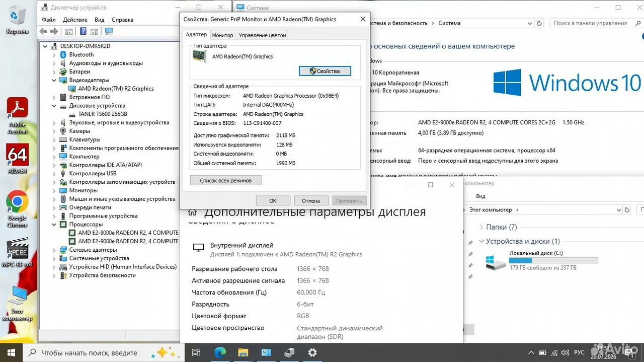644x362 pixels.
Task: Click the Back arrow in Device Manager toolbar
Action: pos(43,31)
